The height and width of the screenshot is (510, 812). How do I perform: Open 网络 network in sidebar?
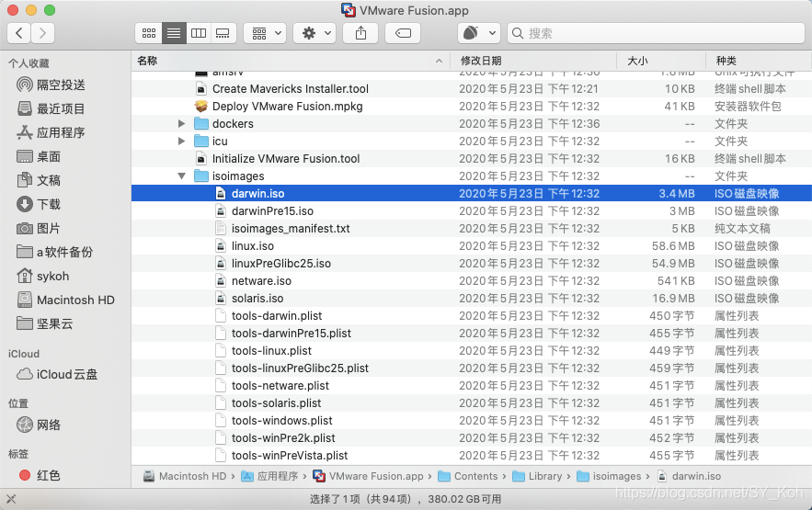(x=39, y=425)
